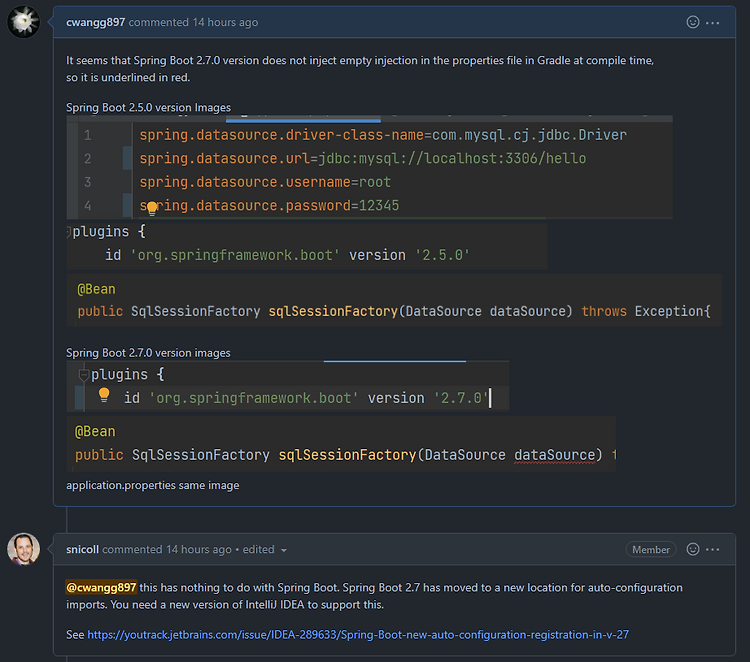Open snicoll's avatar profile picture
This screenshot has width=750, height=662.
23,549
